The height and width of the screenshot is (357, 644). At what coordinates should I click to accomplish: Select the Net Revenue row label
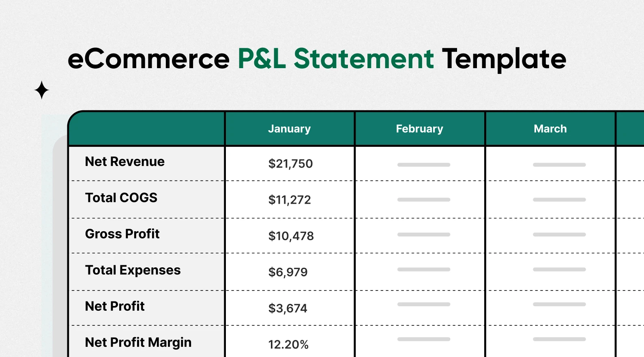(125, 161)
